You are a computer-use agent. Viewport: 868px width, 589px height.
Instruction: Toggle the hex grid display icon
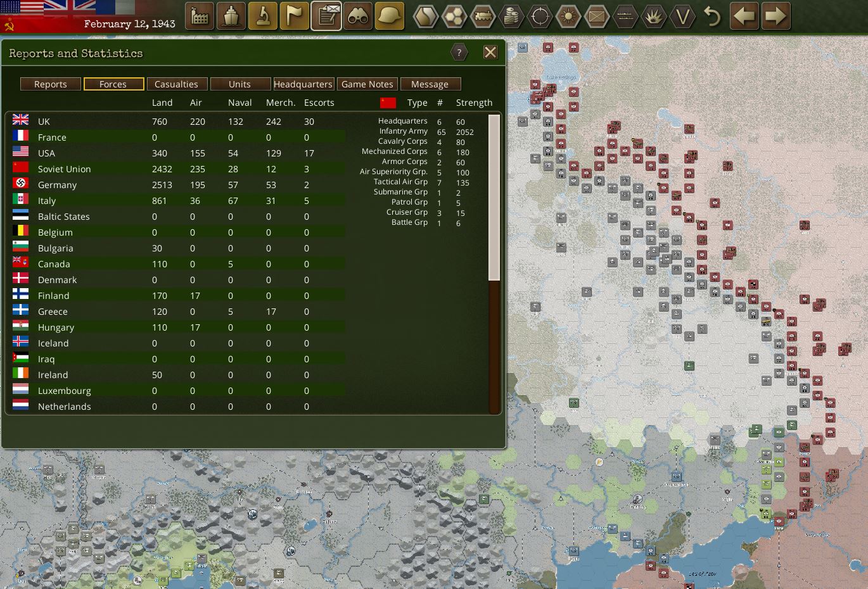click(x=454, y=16)
